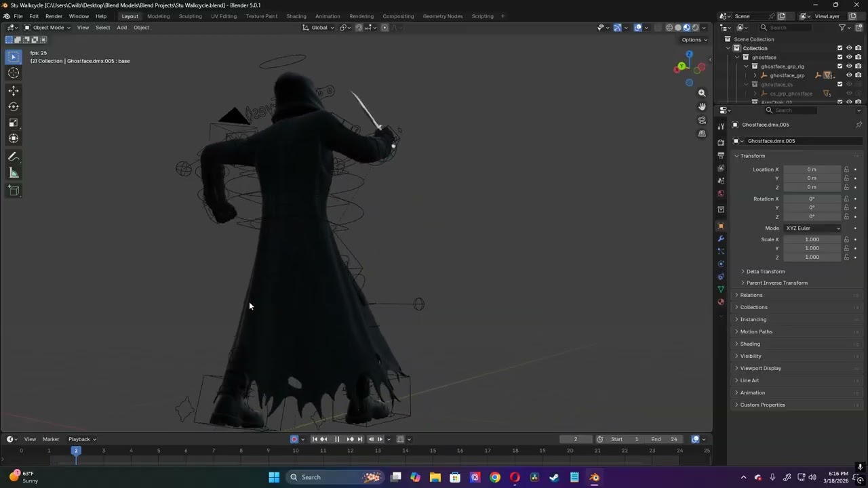Open the Output properties tab
868x488 pixels.
click(721, 155)
